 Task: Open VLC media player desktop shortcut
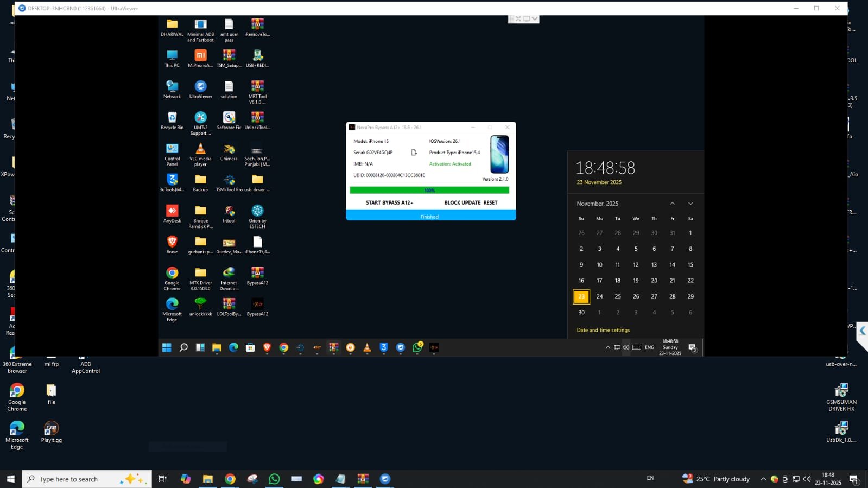200,149
